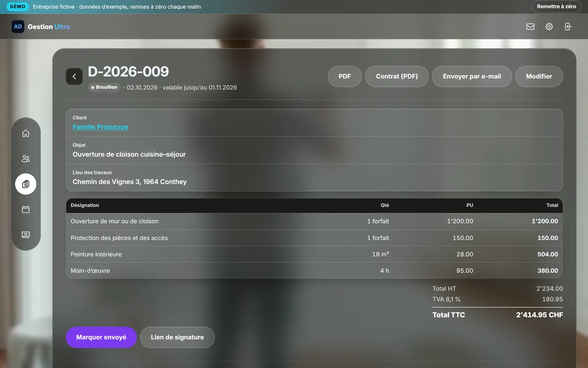Click the 504.00 total cell
Screen dimensions: 588x368
548,254
